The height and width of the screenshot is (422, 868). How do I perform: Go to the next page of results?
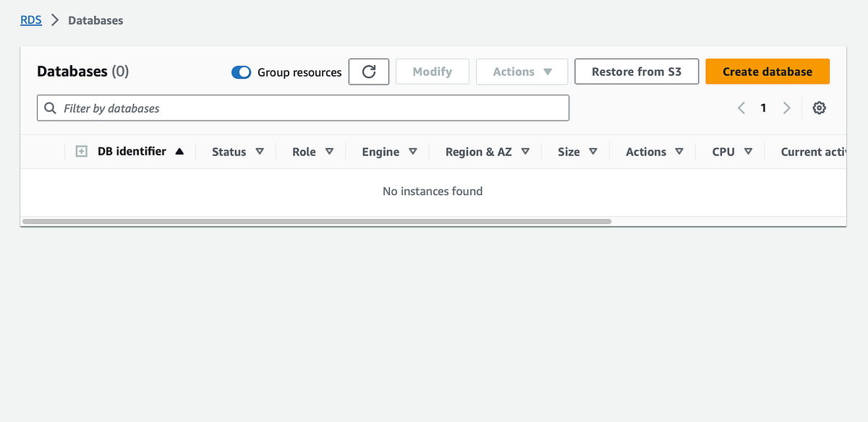pos(787,107)
